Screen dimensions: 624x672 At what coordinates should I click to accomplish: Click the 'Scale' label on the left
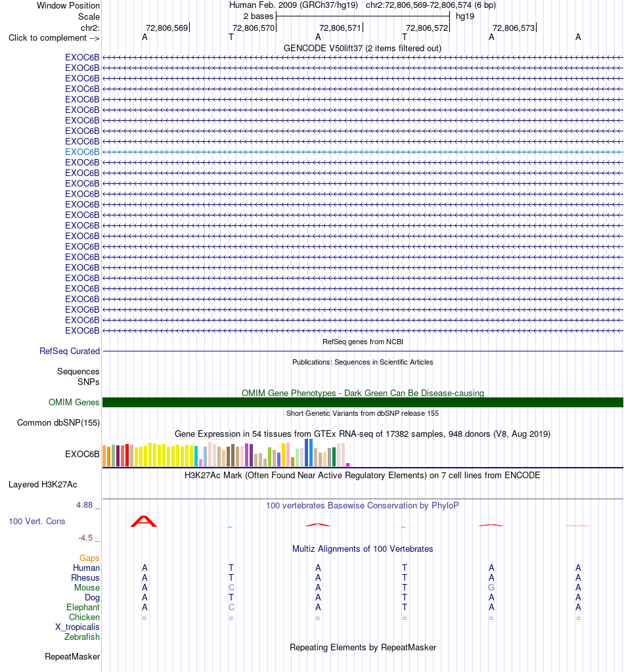[89, 16]
